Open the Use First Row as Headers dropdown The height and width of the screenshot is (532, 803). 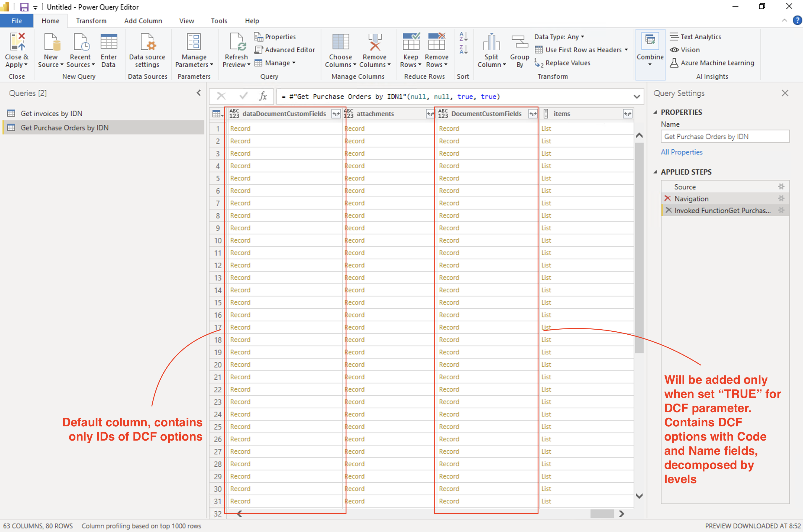[x=581, y=50]
